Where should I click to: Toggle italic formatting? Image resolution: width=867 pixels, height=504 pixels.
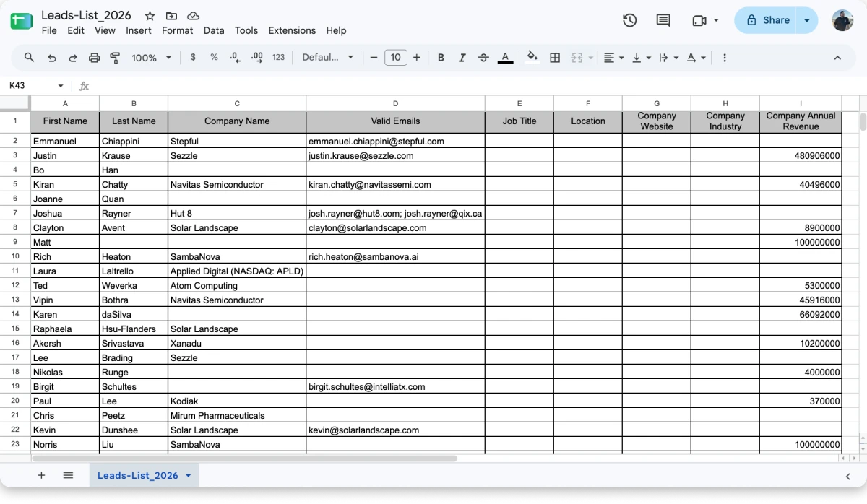[462, 58]
